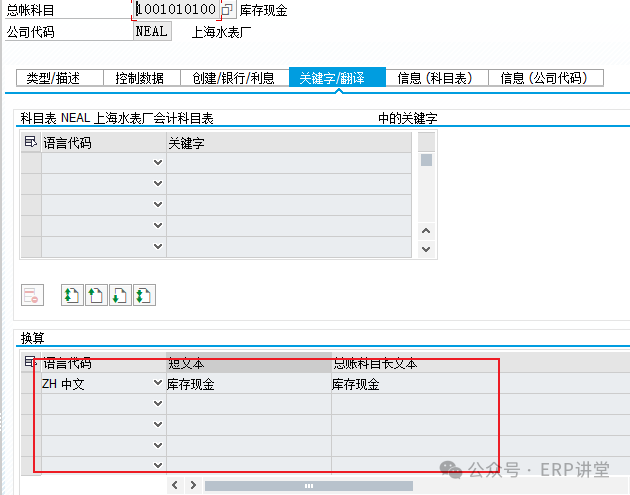Go to 创建/银行/利息 tab
This screenshot has width=630, height=495.
[233, 78]
